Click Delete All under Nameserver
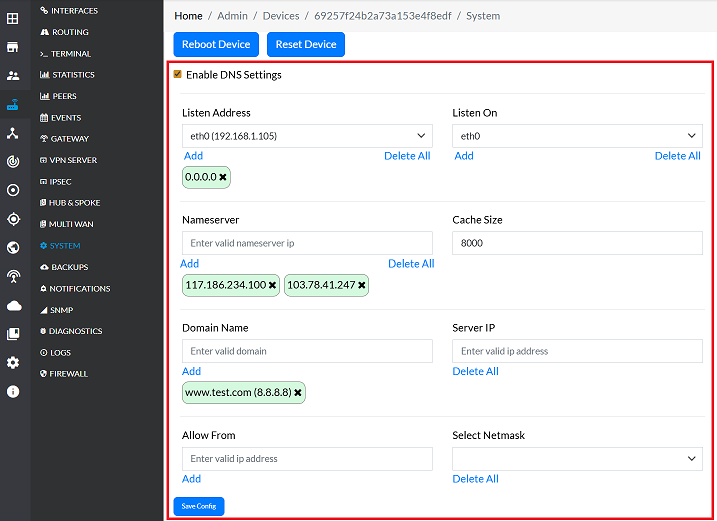 411,264
